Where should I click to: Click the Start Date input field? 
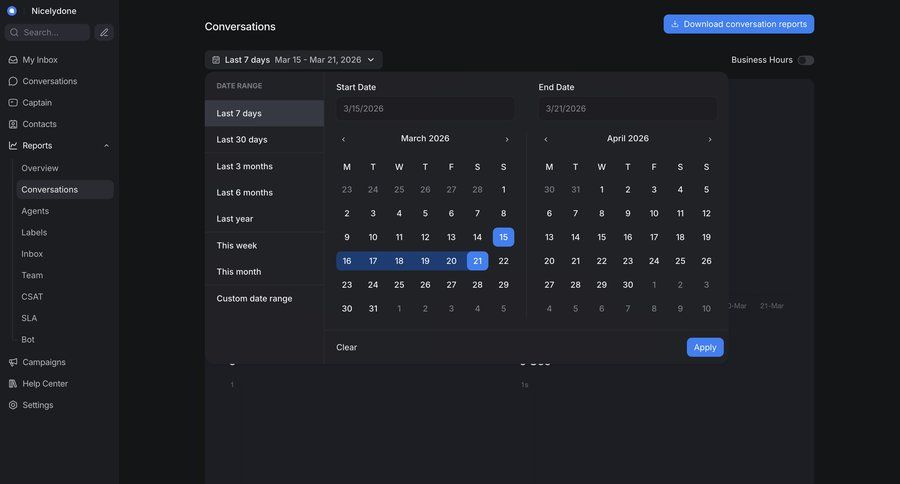coord(425,109)
